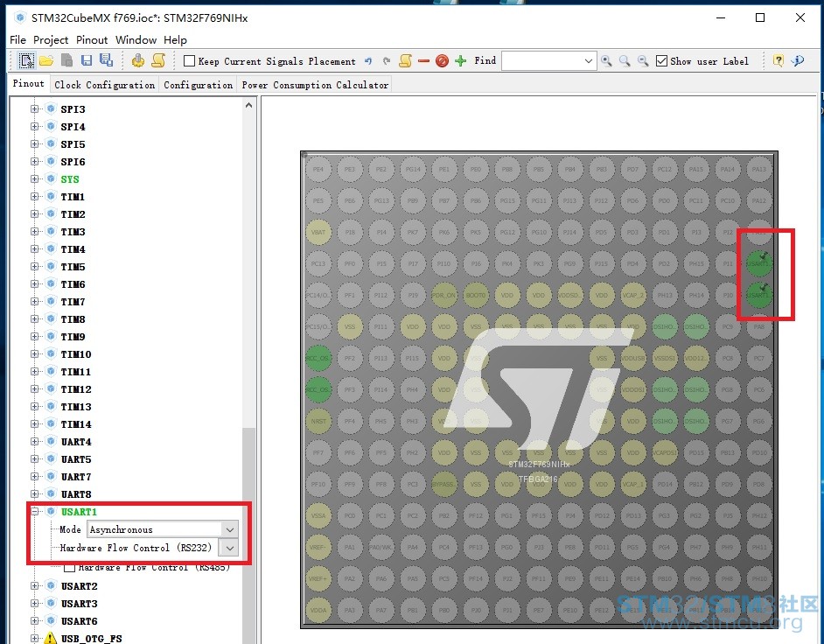Image resolution: width=824 pixels, height=644 pixels.
Task: Click the PE4 pin at the chip corner
Action: point(318,169)
